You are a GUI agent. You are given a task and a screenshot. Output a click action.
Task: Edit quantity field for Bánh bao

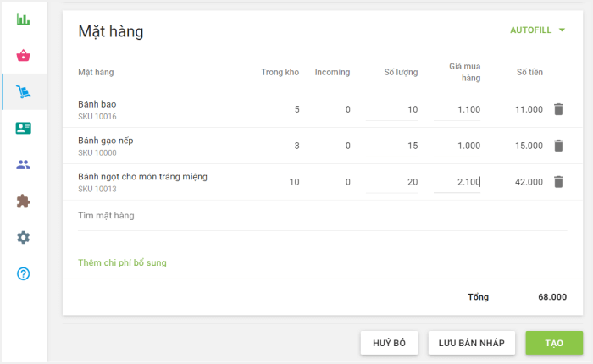point(393,110)
